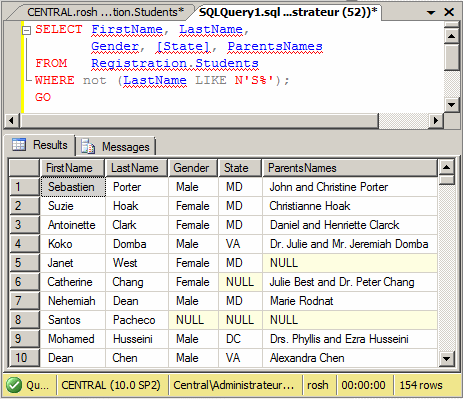
Task: Click the editor horizontal scroll left arrow
Action: pyautogui.click(x=12, y=120)
